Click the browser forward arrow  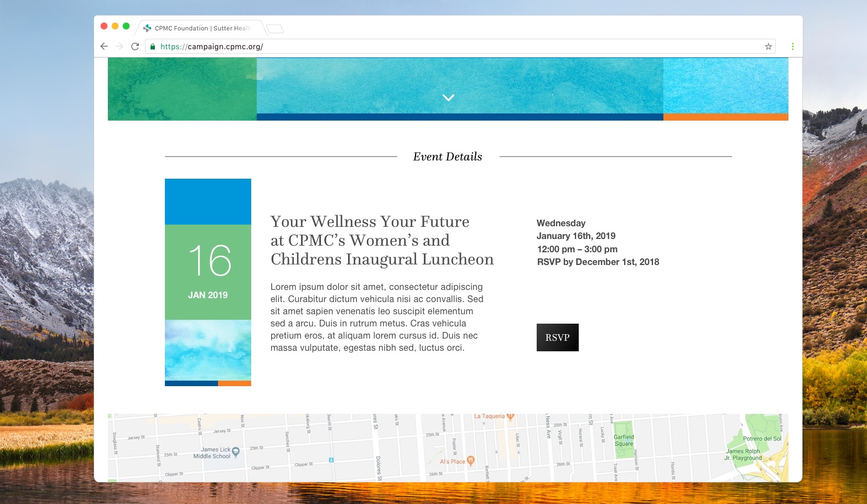[x=120, y=46]
